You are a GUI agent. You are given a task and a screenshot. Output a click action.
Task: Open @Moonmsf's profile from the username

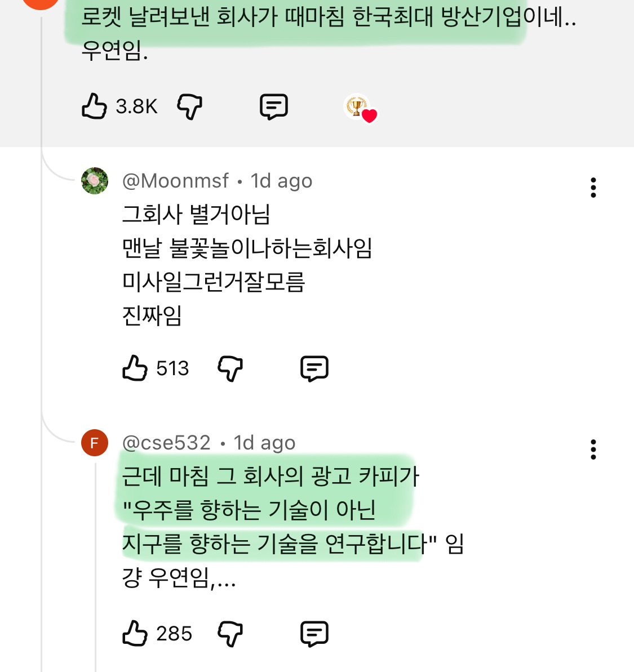[175, 180]
